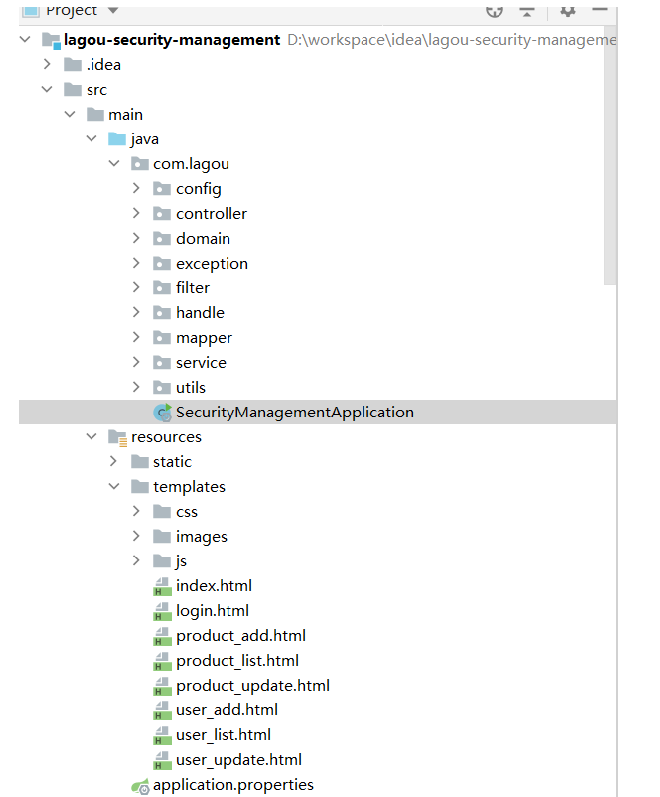
Task: Click the lagou-security-management module icon
Action: (x=51, y=40)
